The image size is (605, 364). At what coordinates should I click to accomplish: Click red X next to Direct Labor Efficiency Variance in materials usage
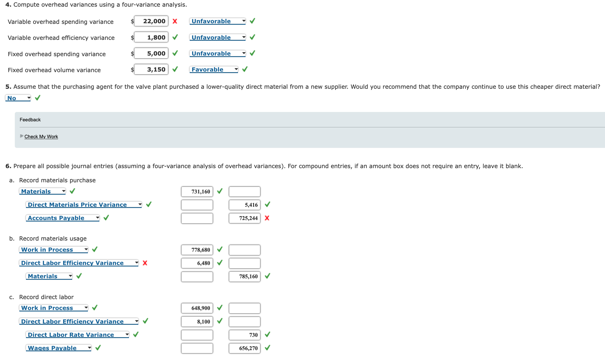pos(145,263)
